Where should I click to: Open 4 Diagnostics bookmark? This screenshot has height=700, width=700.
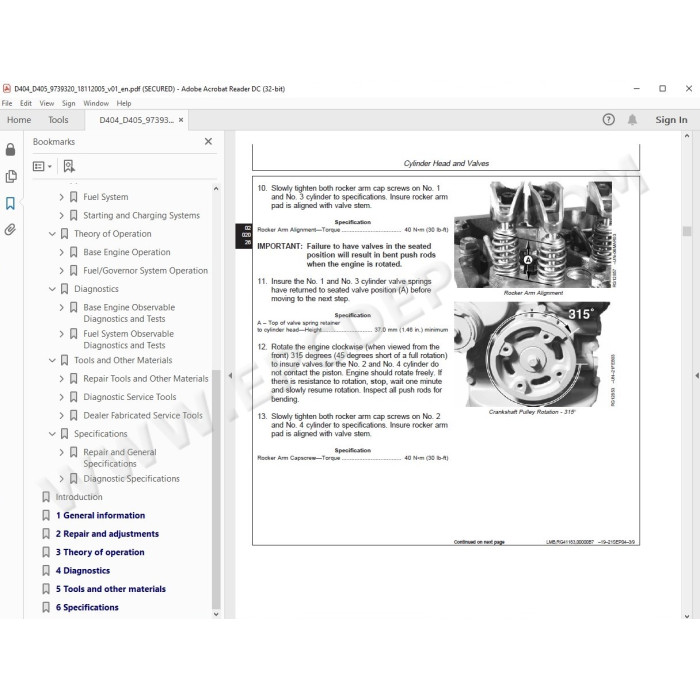click(x=83, y=571)
